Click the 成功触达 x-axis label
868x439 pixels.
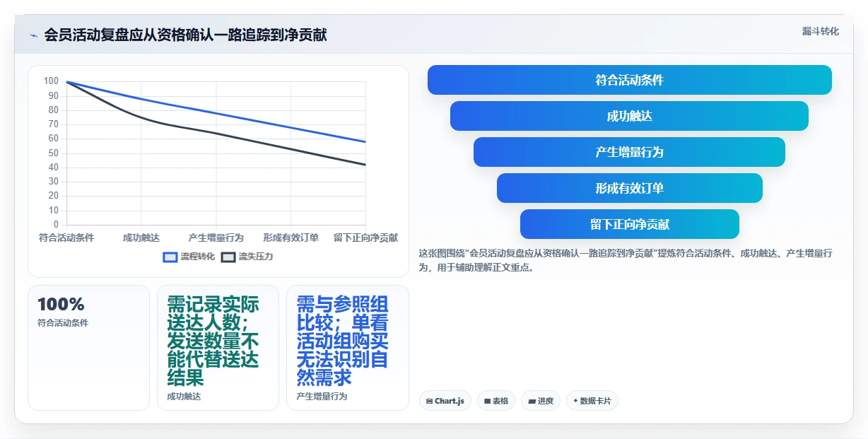pyautogui.click(x=141, y=238)
